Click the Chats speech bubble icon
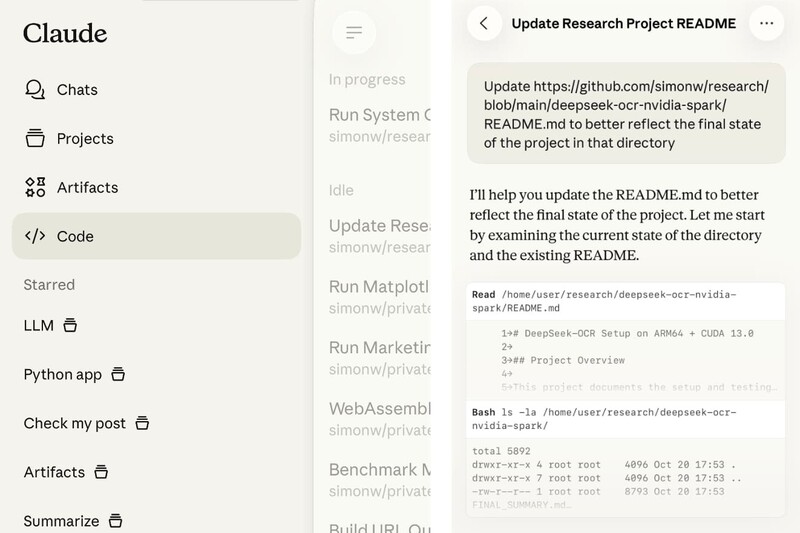The width and height of the screenshot is (800, 533). click(35, 89)
